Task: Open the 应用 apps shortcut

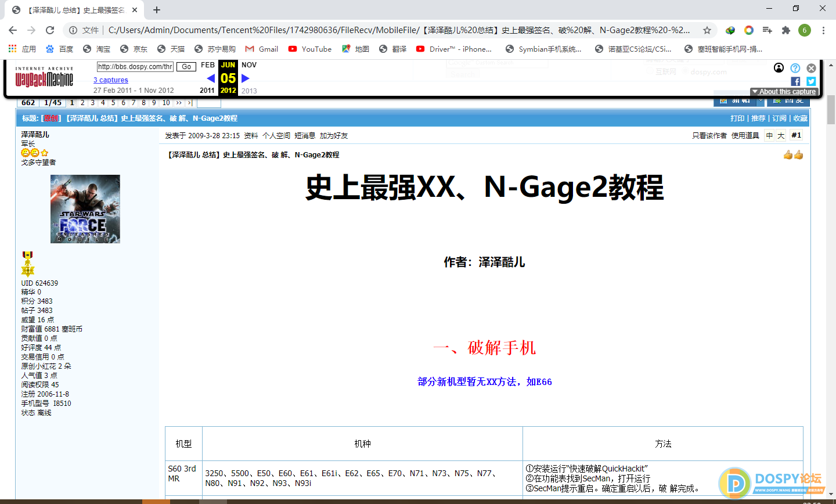Action: [23, 49]
